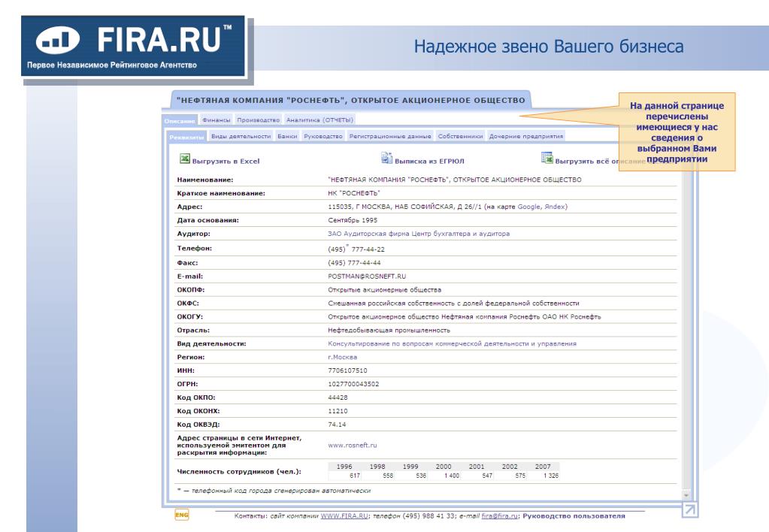Open the auditor ЗАО Аудиторская фирма link
The height and width of the screenshot is (532, 769).
click(419, 234)
